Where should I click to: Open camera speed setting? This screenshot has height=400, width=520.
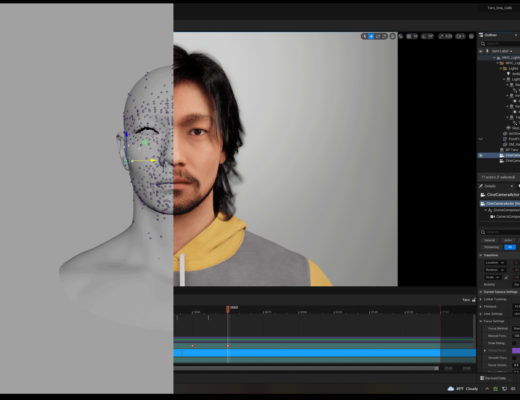pyautogui.click(x=460, y=36)
